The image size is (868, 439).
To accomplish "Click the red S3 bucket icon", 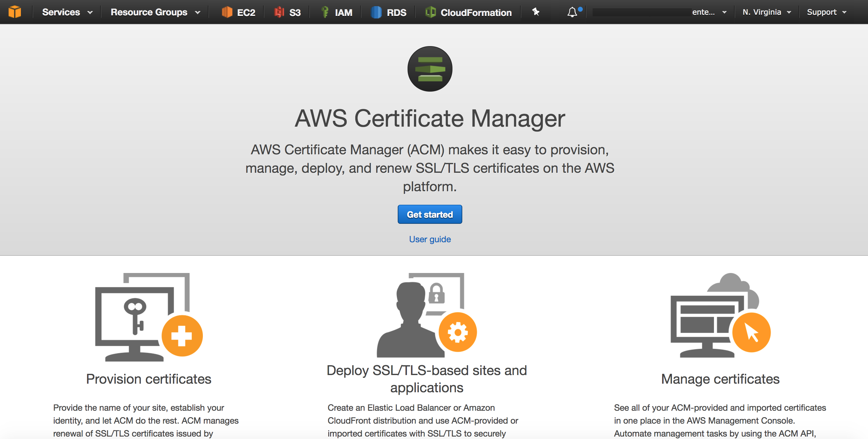I will point(279,12).
